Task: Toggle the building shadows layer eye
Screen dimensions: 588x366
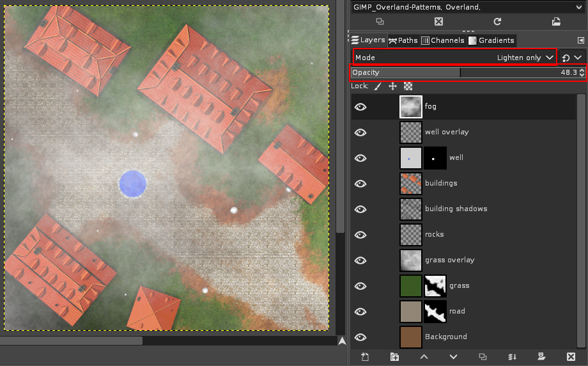Action: click(360, 209)
